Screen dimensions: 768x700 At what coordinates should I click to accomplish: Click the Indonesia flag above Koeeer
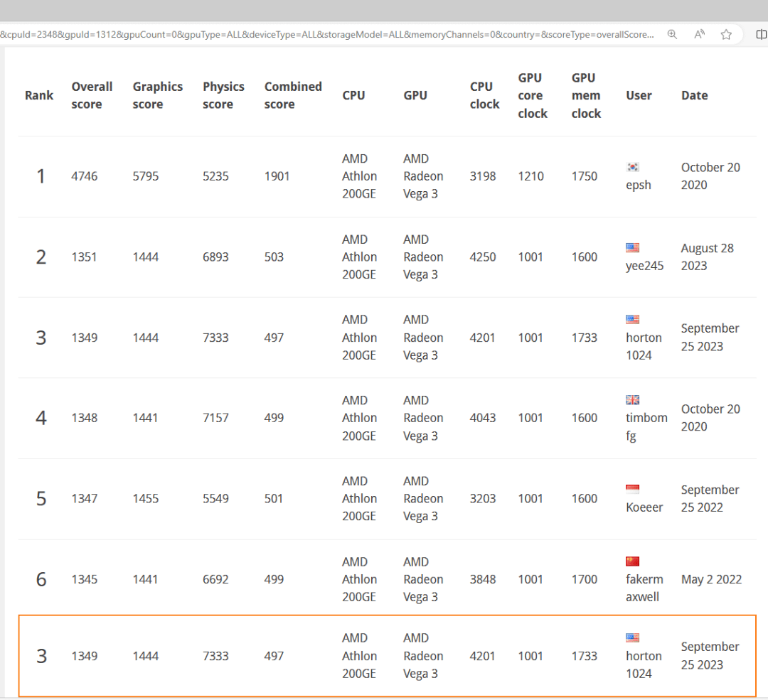click(632, 489)
